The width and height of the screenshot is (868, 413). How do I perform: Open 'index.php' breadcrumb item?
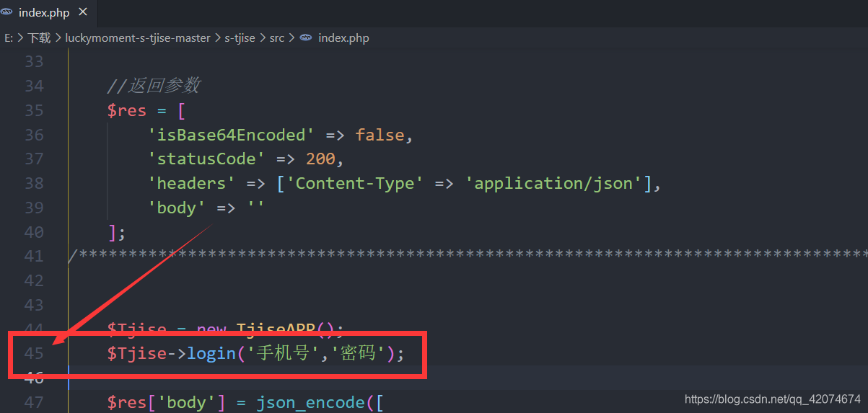click(x=343, y=38)
